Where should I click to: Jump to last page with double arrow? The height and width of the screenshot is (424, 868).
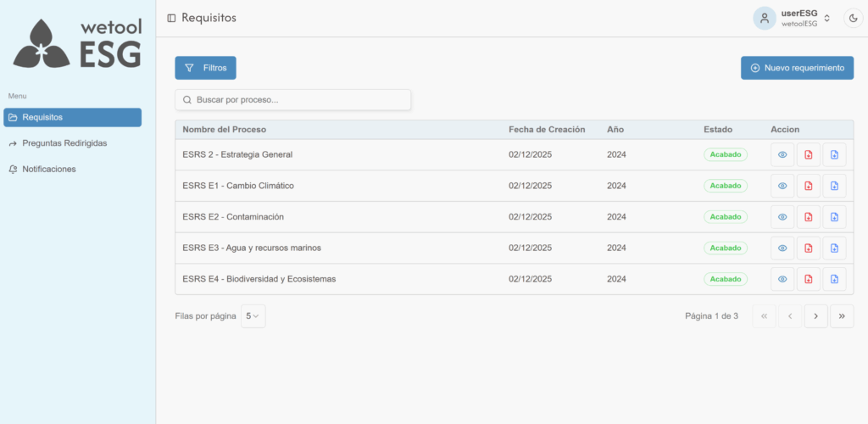click(x=842, y=316)
